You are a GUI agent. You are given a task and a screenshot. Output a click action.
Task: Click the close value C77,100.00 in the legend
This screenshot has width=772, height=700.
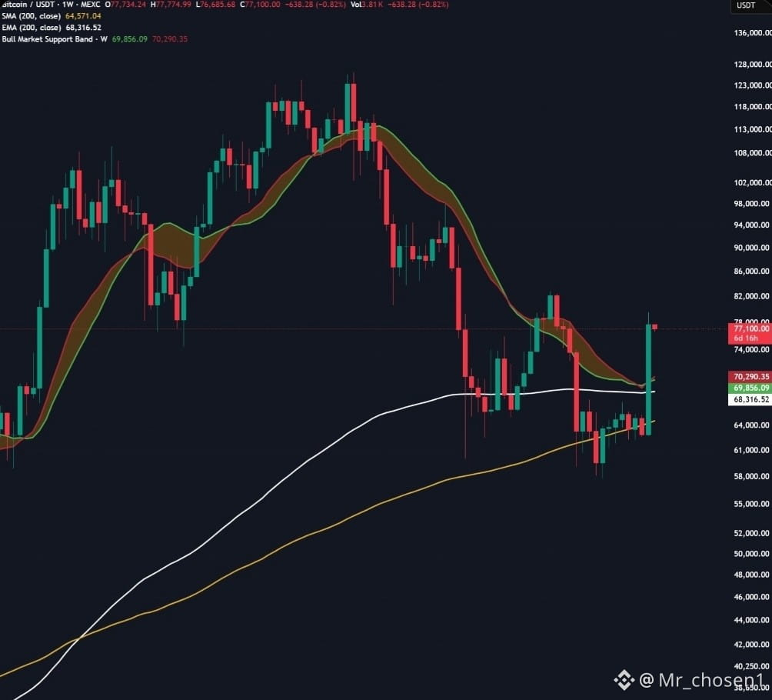coord(260,5)
